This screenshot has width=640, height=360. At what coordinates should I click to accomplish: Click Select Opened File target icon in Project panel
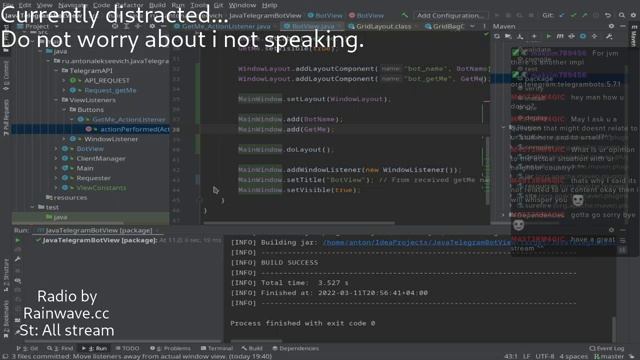tap(115, 26)
